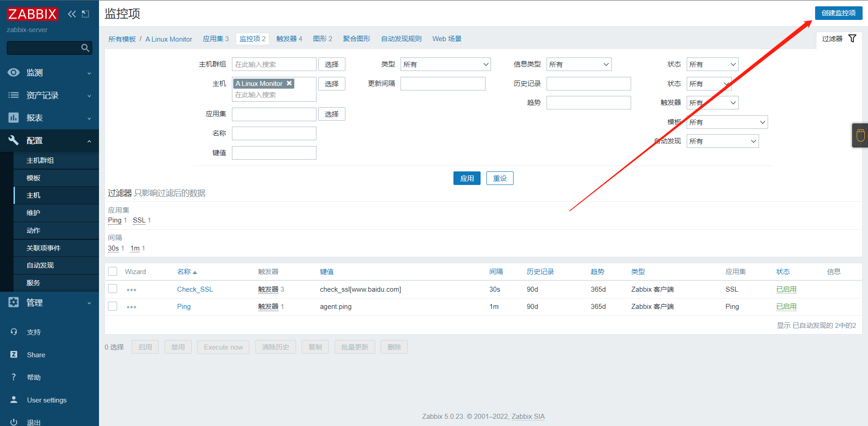Open 动作 in the sidebar
Image resolution: width=868 pixels, height=426 pixels.
coord(56,231)
